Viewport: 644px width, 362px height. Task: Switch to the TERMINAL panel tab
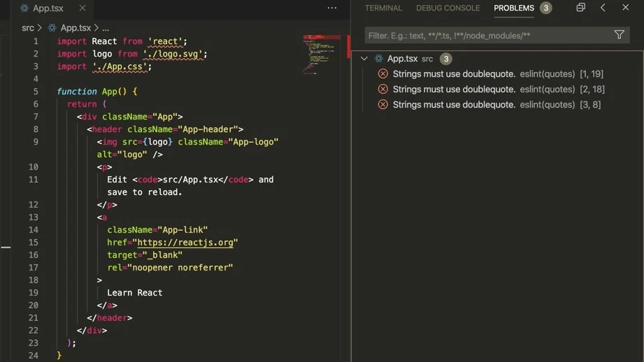(x=383, y=8)
